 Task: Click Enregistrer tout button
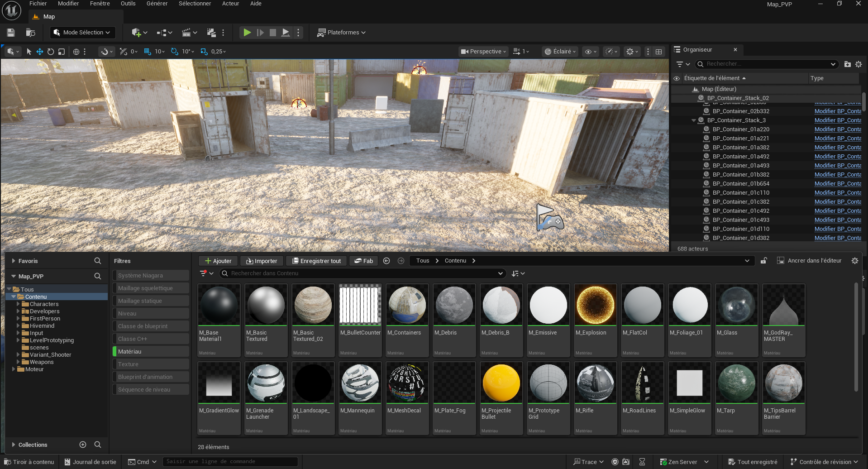pyautogui.click(x=316, y=261)
